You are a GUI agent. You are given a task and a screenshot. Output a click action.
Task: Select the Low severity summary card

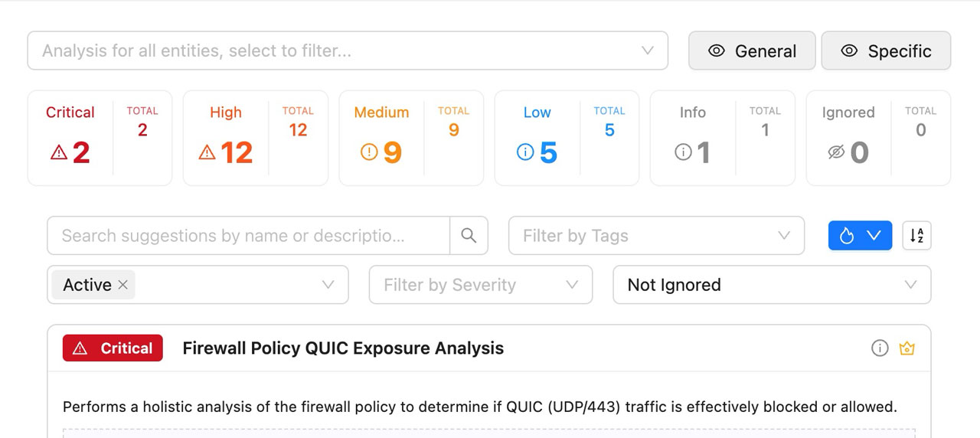pyautogui.click(x=567, y=138)
